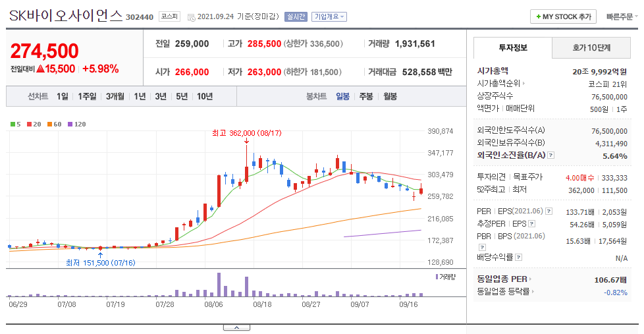Select the 일봉 candlestick chart

pos(342,96)
